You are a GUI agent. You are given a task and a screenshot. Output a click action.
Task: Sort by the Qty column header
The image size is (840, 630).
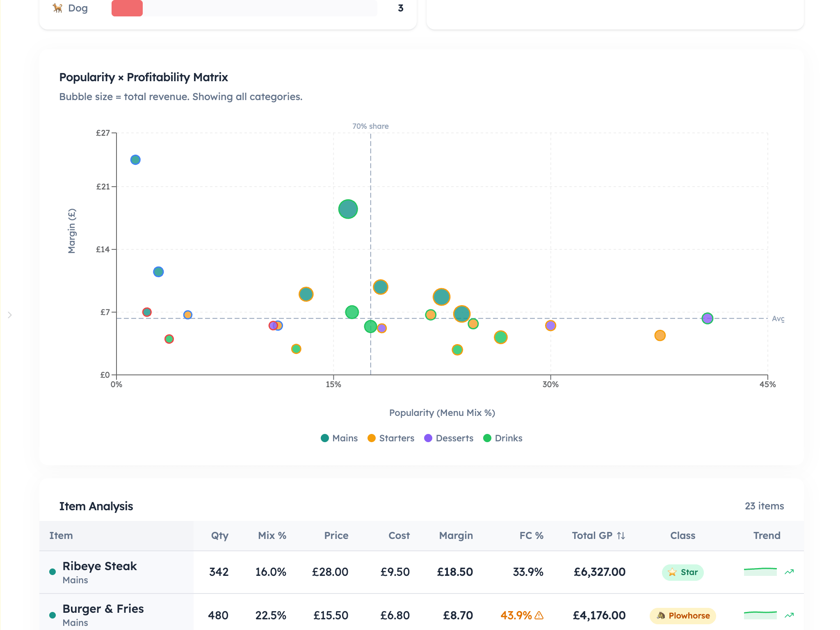(x=220, y=536)
